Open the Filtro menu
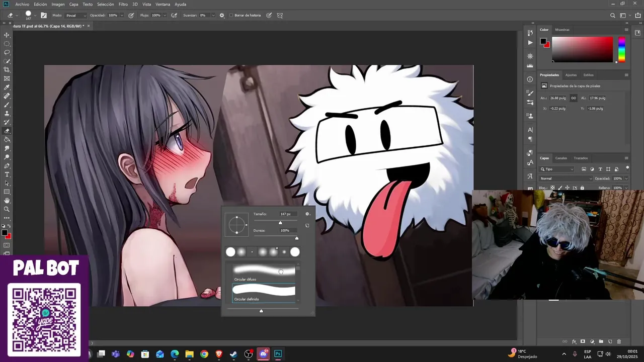Image resolution: width=644 pixels, height=362 pixels. (x=123, y=4)
